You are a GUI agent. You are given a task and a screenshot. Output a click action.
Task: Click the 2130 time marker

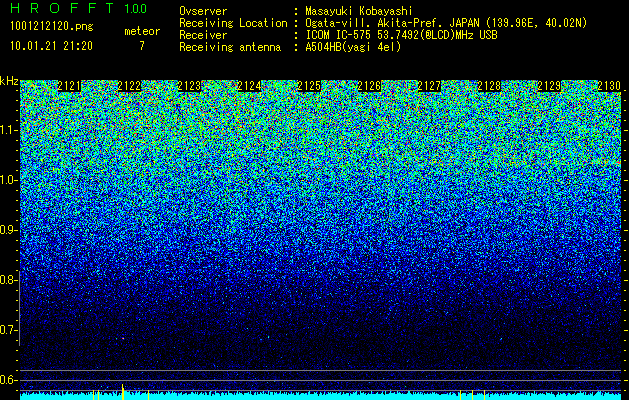[609, 86]
